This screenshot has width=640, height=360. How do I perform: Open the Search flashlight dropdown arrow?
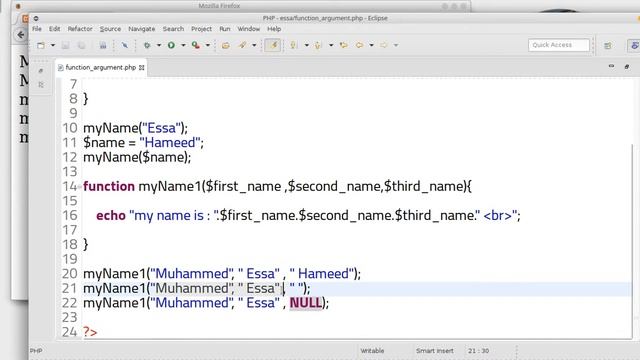(x=254, y=45)
